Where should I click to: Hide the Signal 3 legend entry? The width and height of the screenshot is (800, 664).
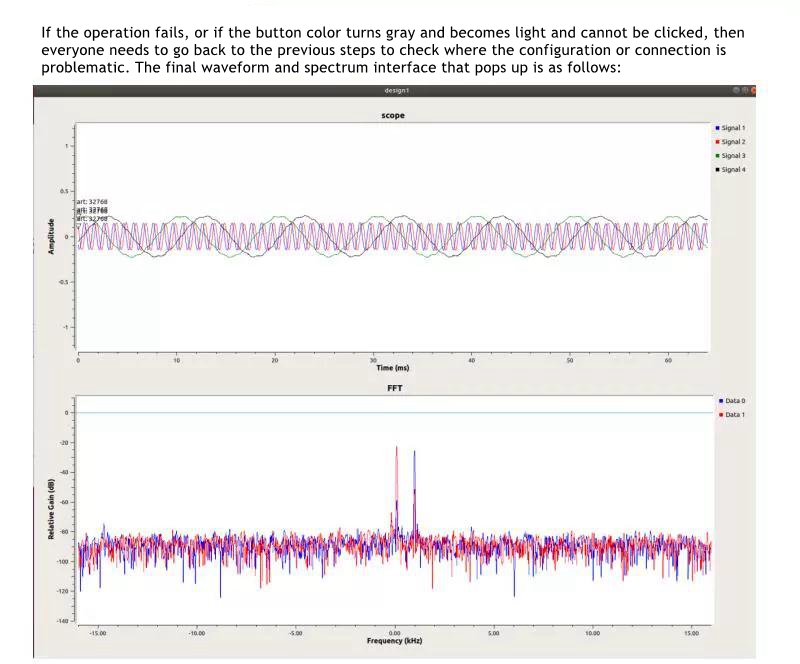(x=733, y=156)
